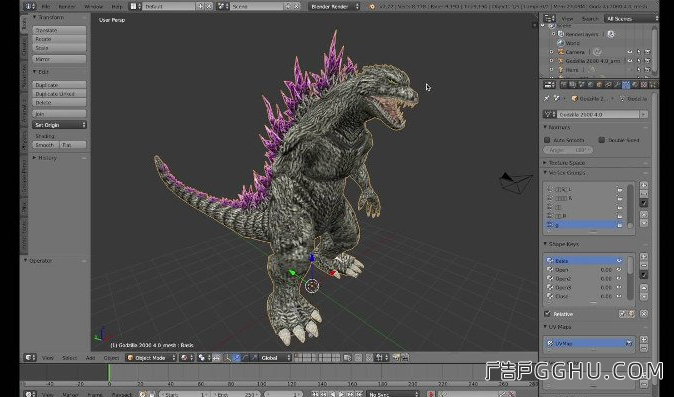The height and width of the screenshot is (397, 674).
Task: Open the File menu
Action: (46, 6)
